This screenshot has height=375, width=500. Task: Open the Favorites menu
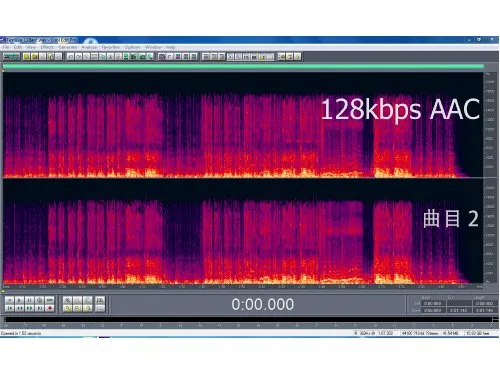pos(110,47)
